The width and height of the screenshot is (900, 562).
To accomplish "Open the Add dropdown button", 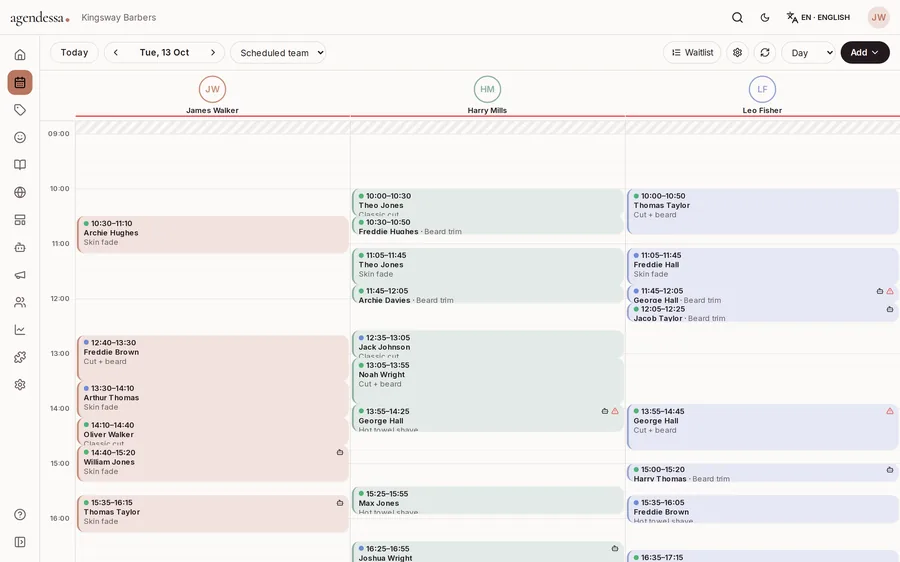I will (x=865, y=52).
